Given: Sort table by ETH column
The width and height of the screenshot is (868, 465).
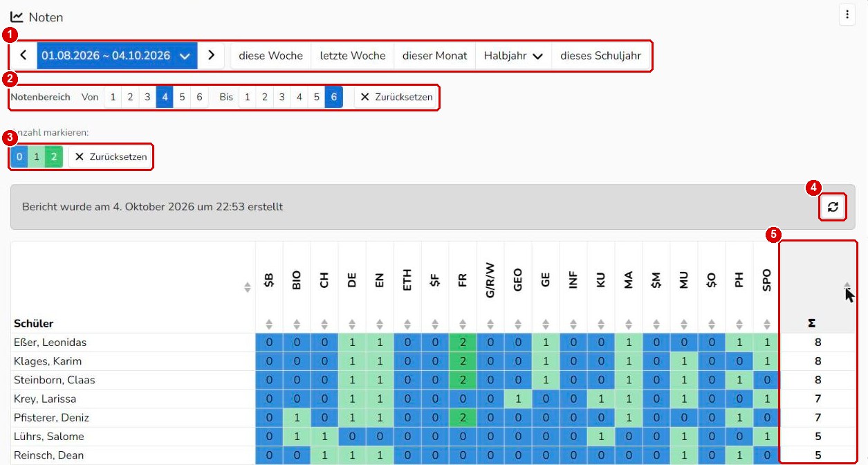Looking at the screenshot, I should click(407, 324).
